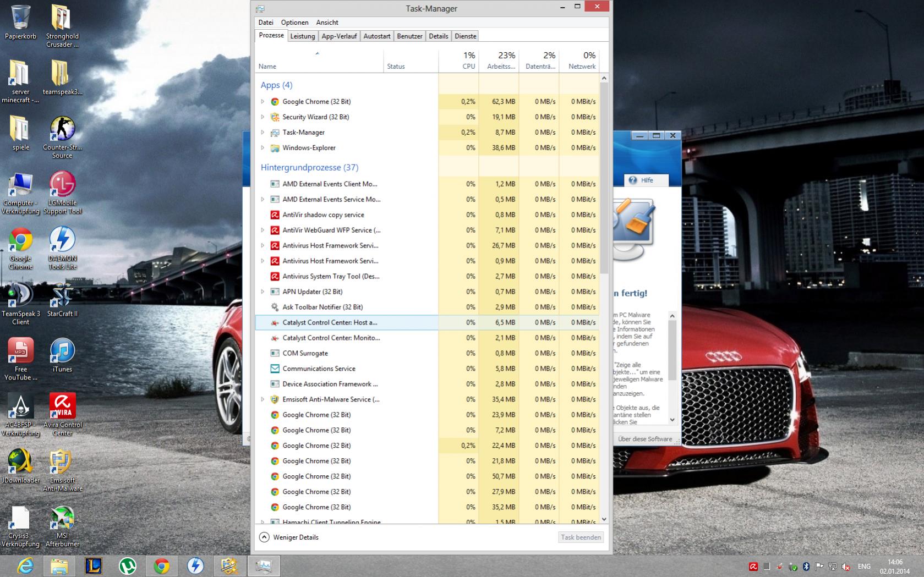Select the iTunes desktop icon
924x577 pixels.
click(62, 355)
